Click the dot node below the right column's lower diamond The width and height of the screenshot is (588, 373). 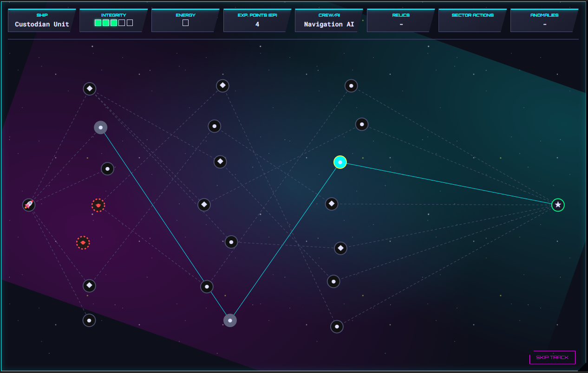click(x=333, y=281)
